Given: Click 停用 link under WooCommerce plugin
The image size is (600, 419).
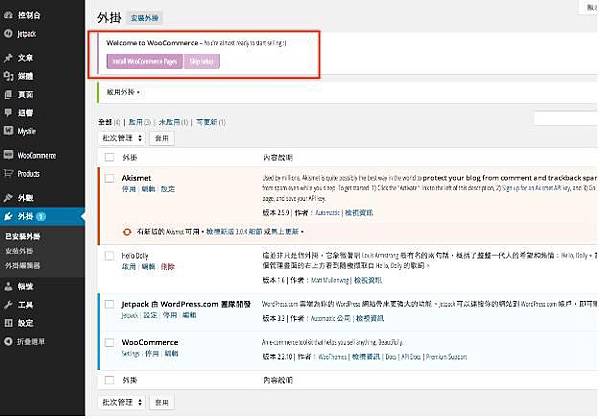Looking at the screenshot, I should (152, 353).
